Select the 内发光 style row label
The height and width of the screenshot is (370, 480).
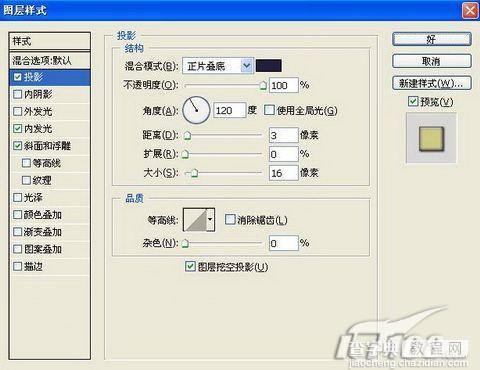tap(38, 129)
